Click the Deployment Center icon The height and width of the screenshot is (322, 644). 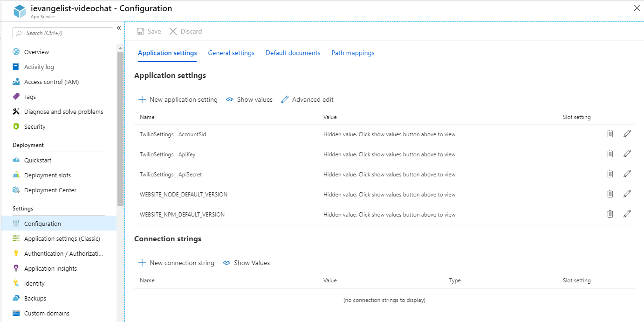16,190
